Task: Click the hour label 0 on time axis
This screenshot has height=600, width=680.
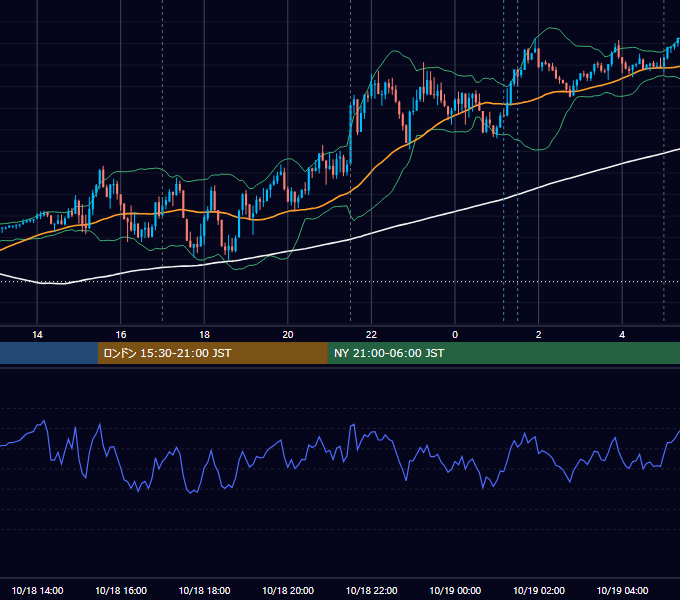Action: pyautogui.click(x=455, y=335)
